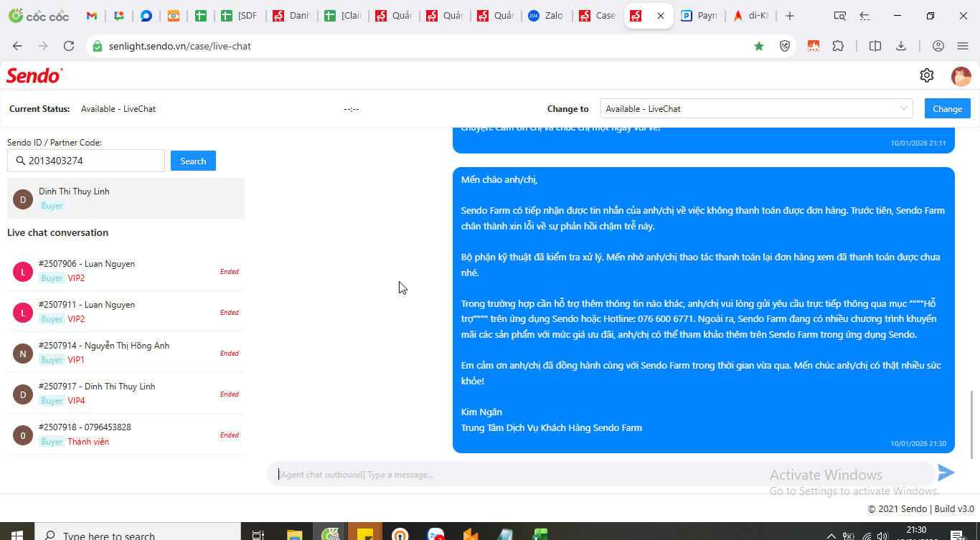The height and width of the screenshot is (540, 980).
Task: Click the VIP1 label
Action: (76, 359)
